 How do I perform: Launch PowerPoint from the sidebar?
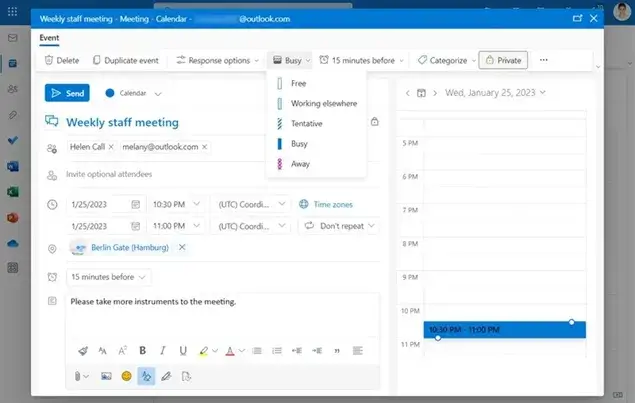click(x=13, y=217)
